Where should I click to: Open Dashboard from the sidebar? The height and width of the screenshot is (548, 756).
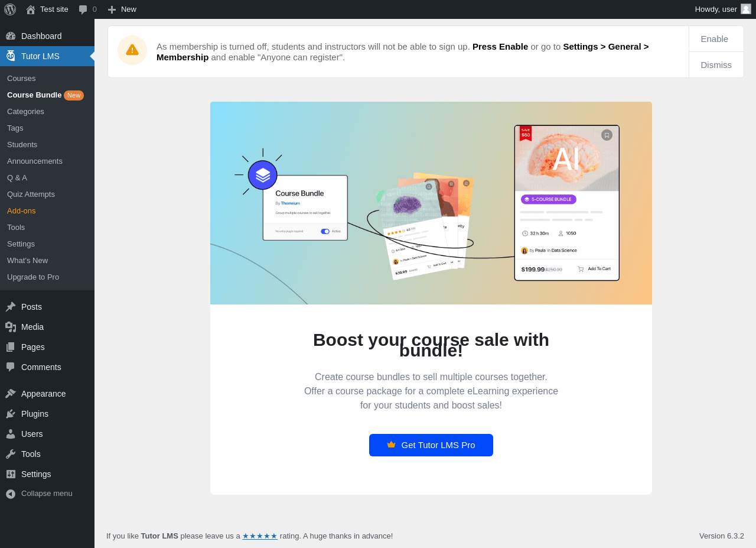point(47,36)
